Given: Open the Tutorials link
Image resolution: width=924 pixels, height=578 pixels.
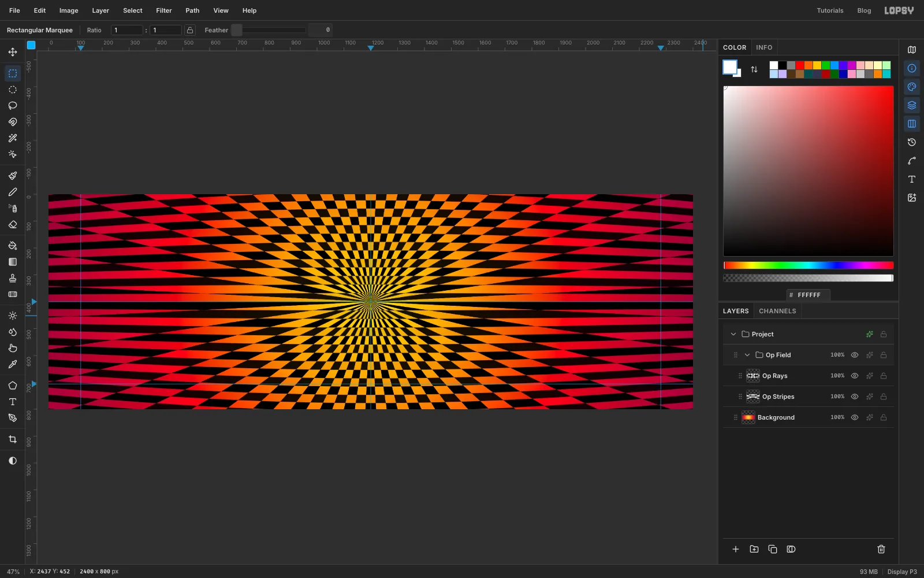Looking at the screenshot, I should (830, 10).
